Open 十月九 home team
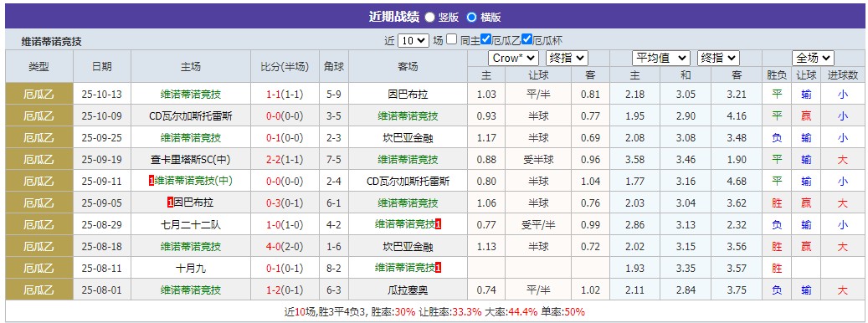868x323 pixels. (x=191, y=269)
